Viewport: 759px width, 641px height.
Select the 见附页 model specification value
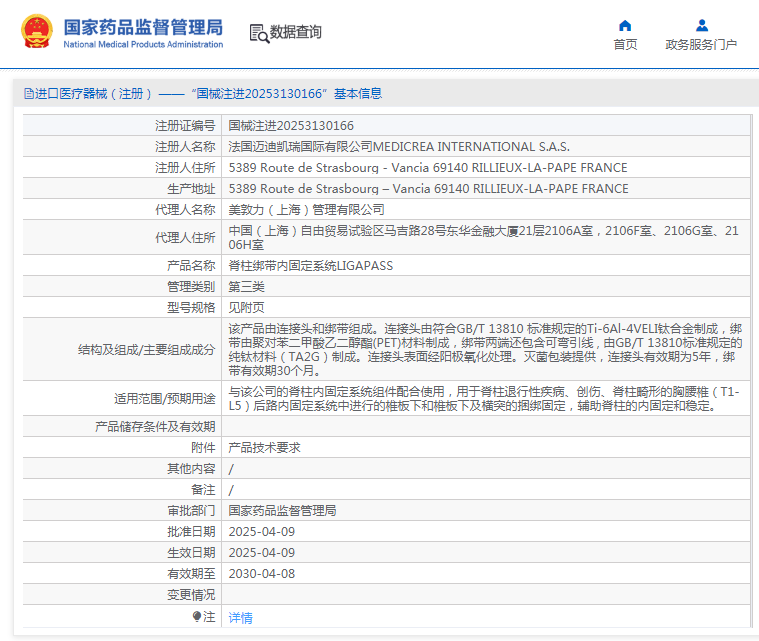(x=246, y=307)
